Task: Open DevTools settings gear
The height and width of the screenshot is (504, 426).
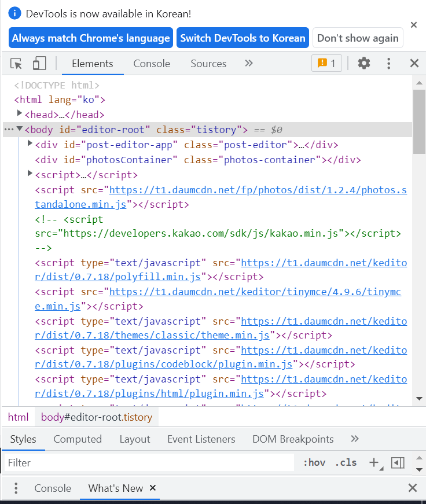Action: point(364,63)
